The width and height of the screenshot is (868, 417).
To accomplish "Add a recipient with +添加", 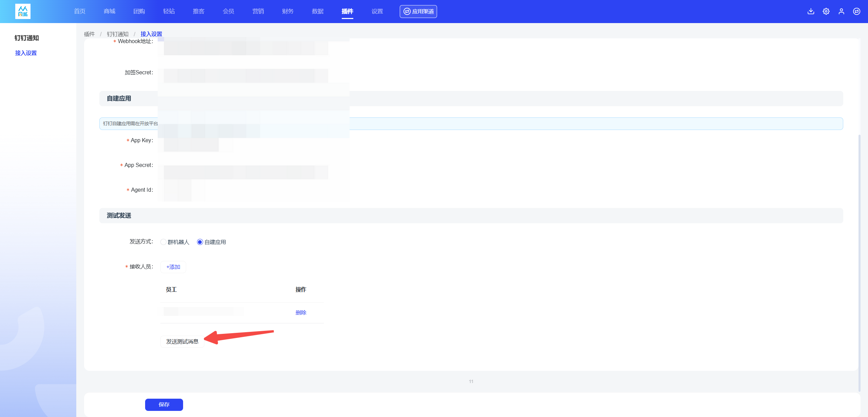I will coord(173,267).
